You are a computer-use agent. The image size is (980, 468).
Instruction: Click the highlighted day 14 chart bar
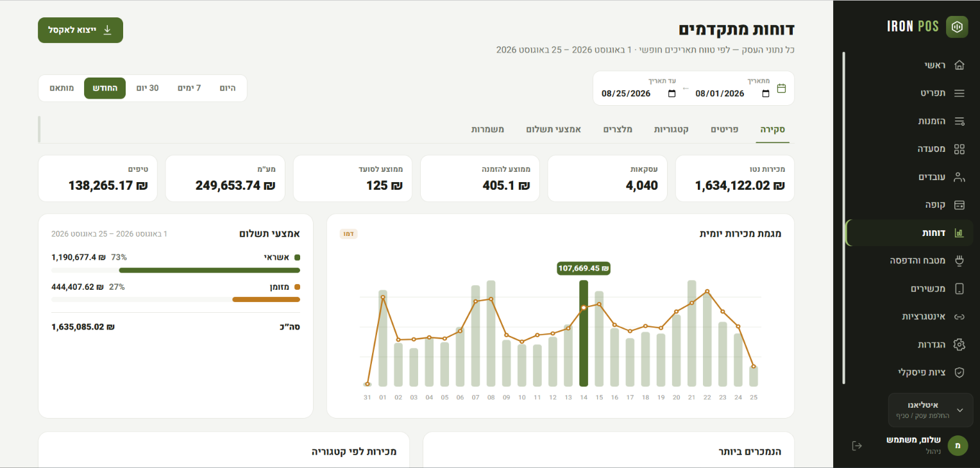584,333
